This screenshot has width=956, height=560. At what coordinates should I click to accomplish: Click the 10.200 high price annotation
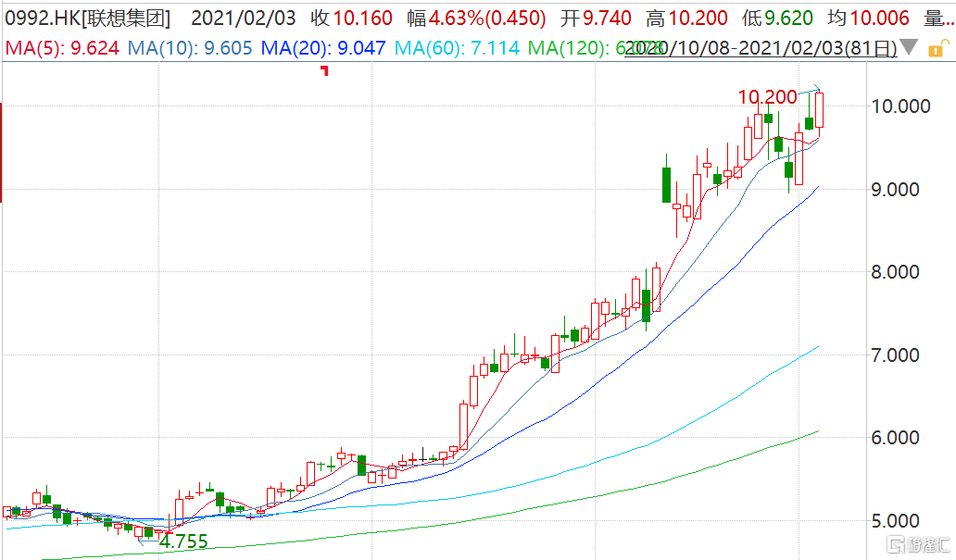click(x=766, y=97)
